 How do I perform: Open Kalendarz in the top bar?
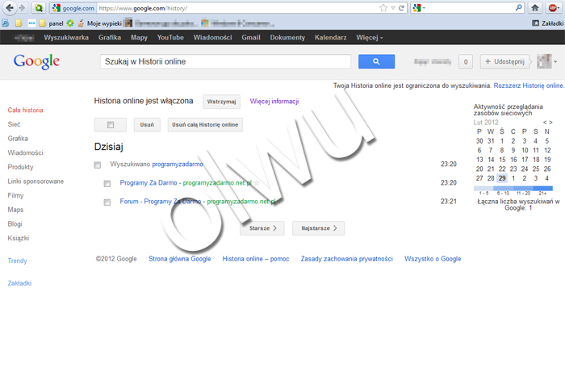(330, 37)
